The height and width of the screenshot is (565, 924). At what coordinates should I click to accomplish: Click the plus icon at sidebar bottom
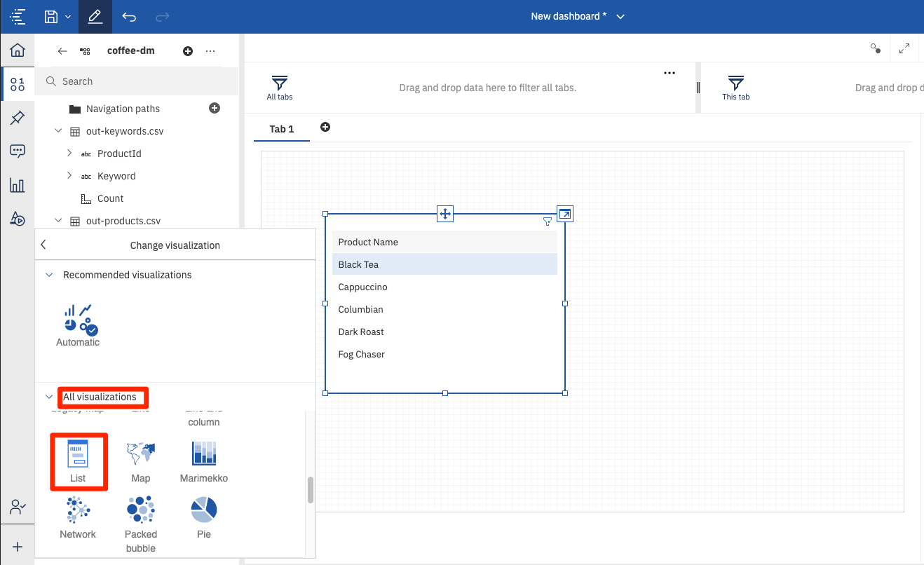18,547
